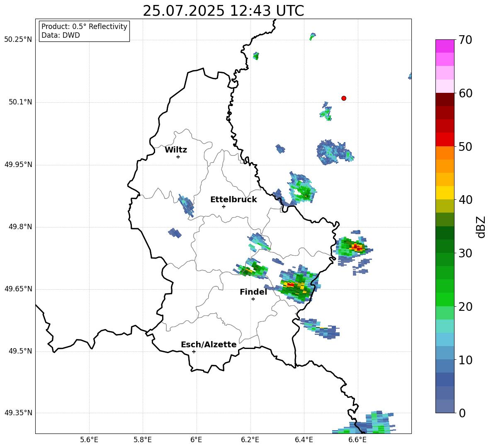Viewport: 491px width, 448px height.
Task: Click the 49.65°N latitude label
Action: click(18, 289)
